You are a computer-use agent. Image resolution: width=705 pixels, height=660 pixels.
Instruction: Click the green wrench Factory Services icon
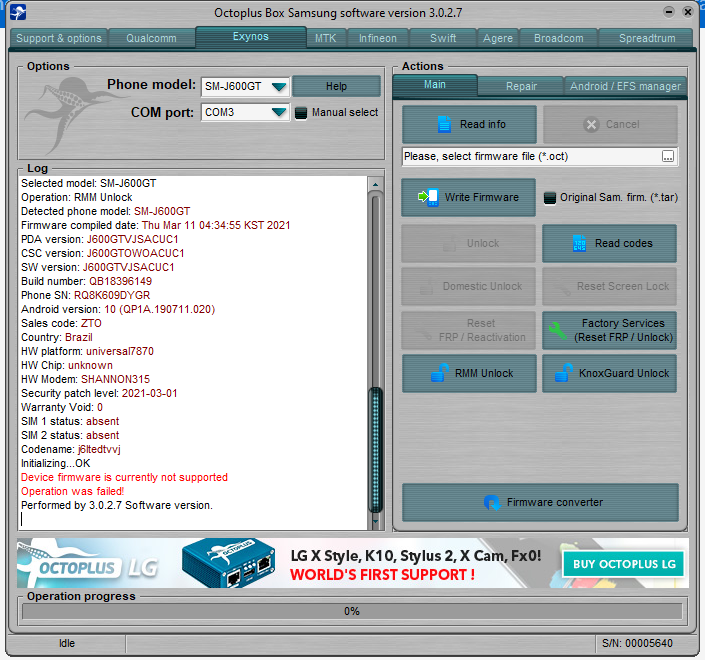(558, 331)
